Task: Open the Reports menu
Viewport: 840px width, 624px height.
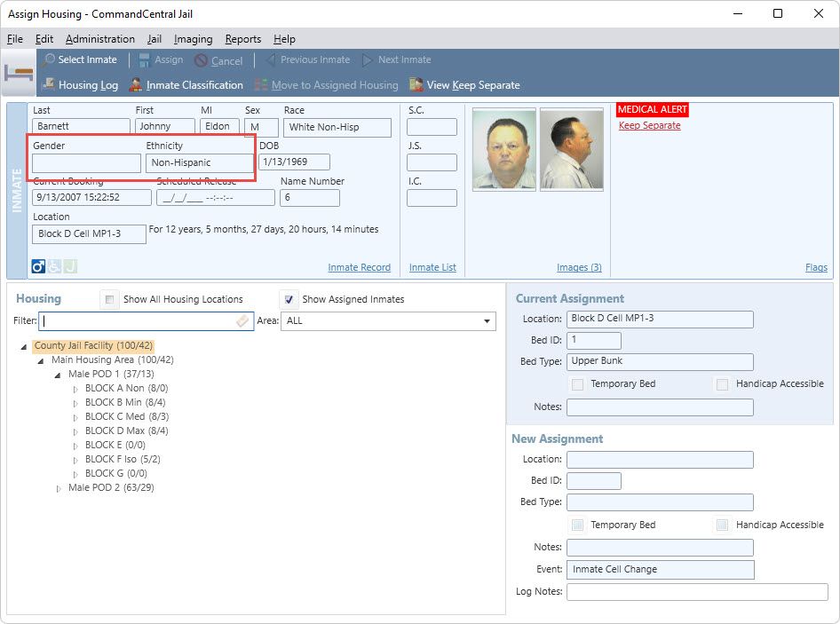Action: coord(242,39)
